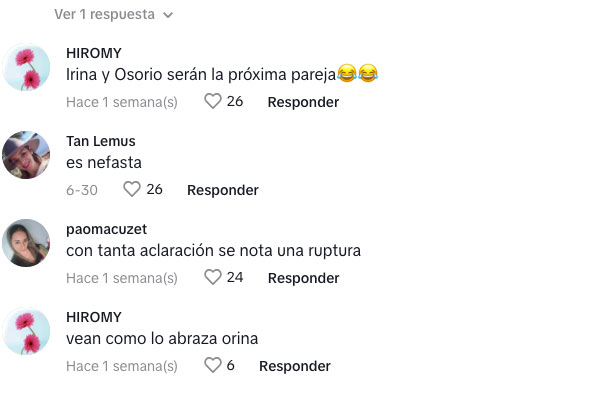This screenshot has height=395, width=613.
Task: Like the 'vean como lo abraza orina' comment
Action: [213, 365]
